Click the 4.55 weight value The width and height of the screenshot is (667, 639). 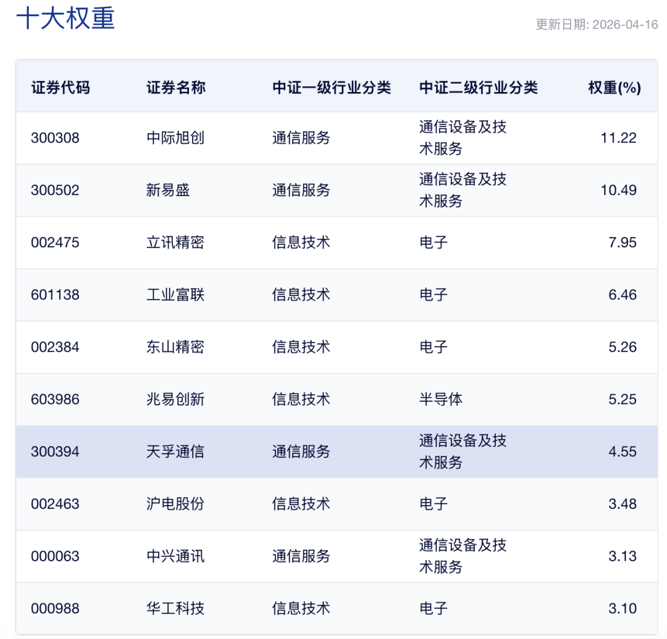coord(620,452)
